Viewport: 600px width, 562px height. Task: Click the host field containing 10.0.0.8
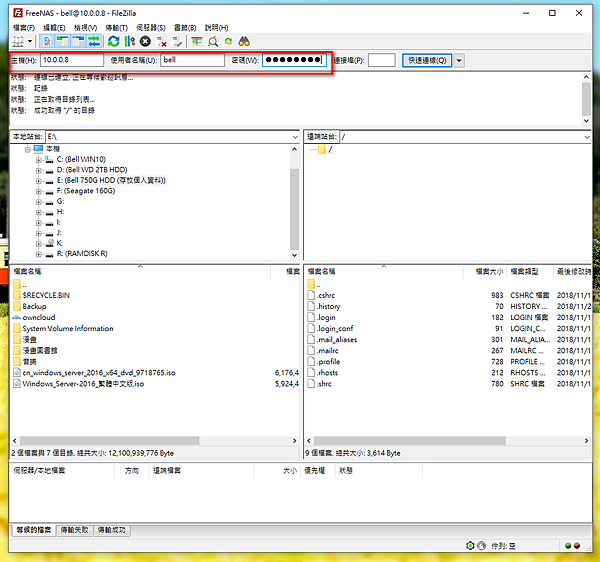coord(72,60)
